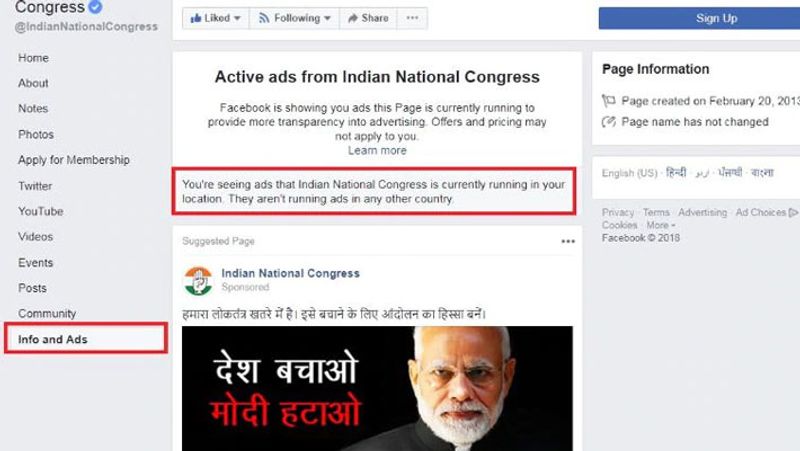Click the verified badge next to Congress
The image size is (800, 451).
(95, 7)
